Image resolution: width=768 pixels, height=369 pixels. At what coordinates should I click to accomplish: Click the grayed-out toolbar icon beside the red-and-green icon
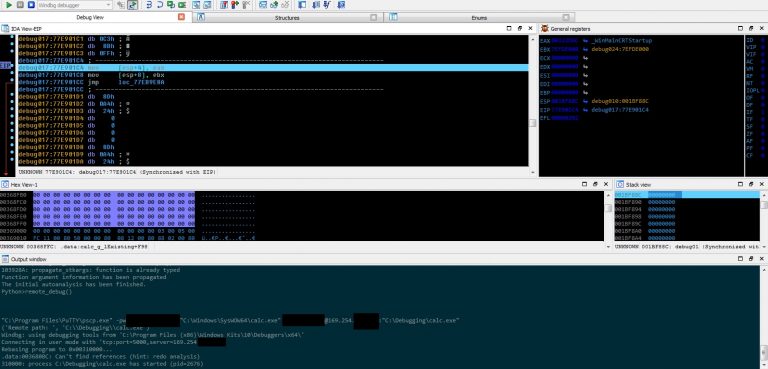246,5
